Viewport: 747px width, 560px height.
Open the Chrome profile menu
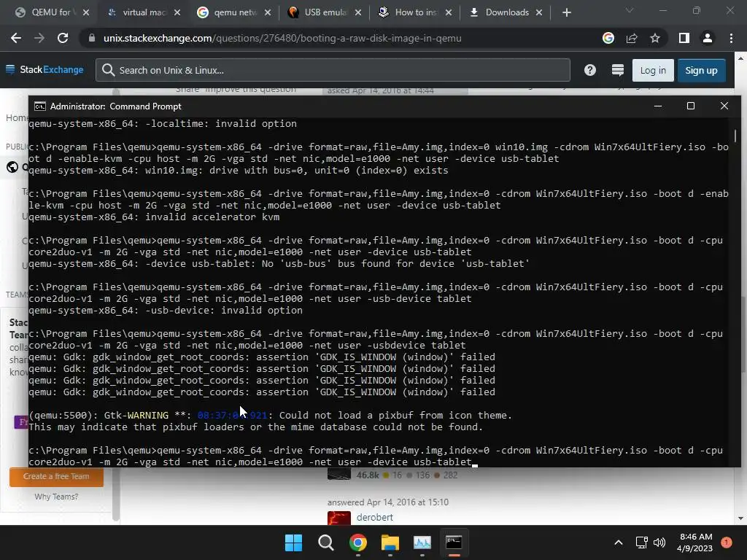point(708,38)
